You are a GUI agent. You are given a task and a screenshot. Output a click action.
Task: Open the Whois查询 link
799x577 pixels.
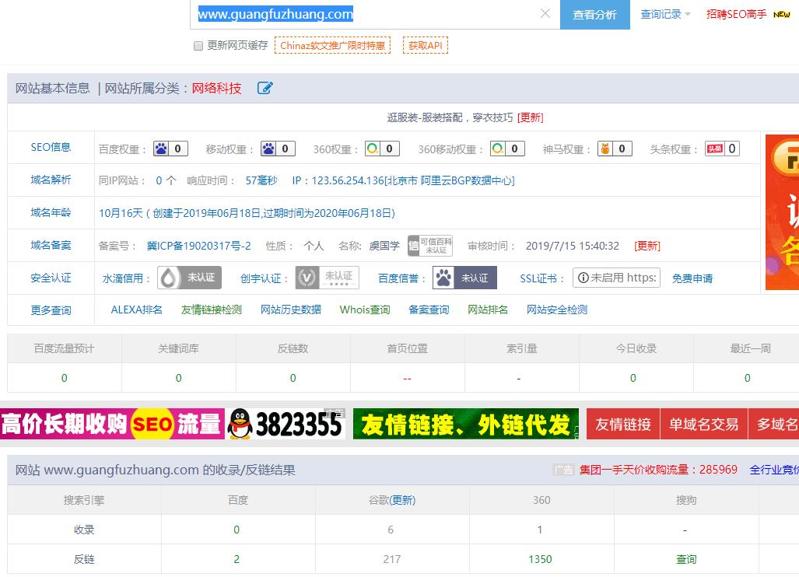[x=365, y=309]
